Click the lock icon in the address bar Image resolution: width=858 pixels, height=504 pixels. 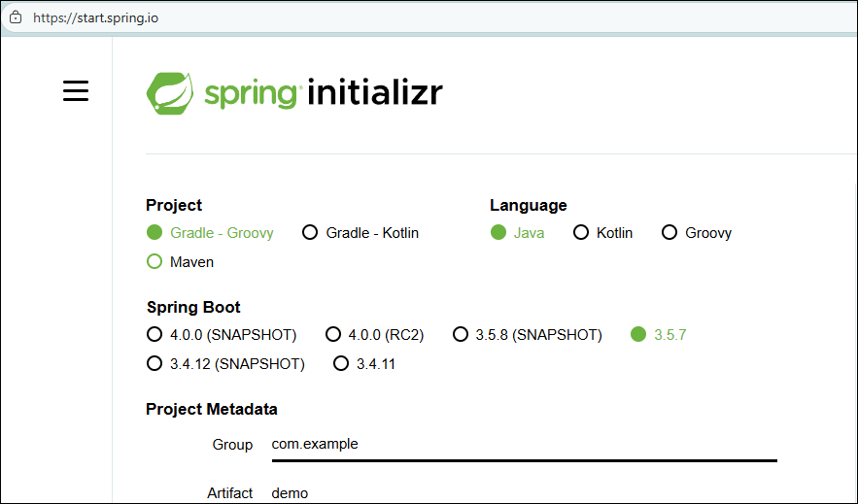point(15,17)
